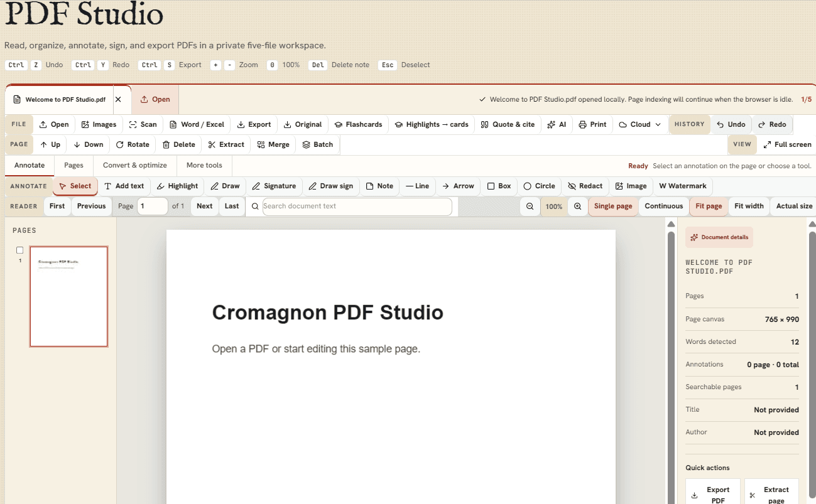The width and height of the screenshot is (816, 504).
Task: Select the Highlight annotation tool
Action: coord(178,186)
